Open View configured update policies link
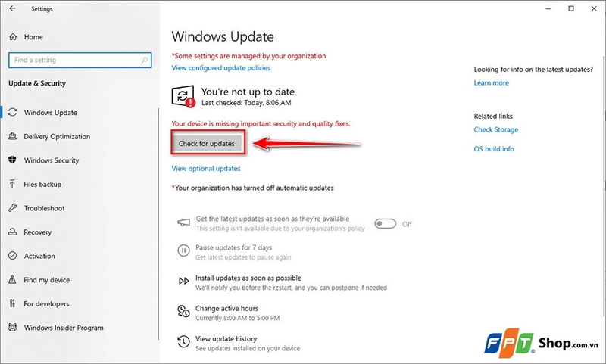Viewport: 606px width, 364px height. pyautogui.click(x=221, y=68)
